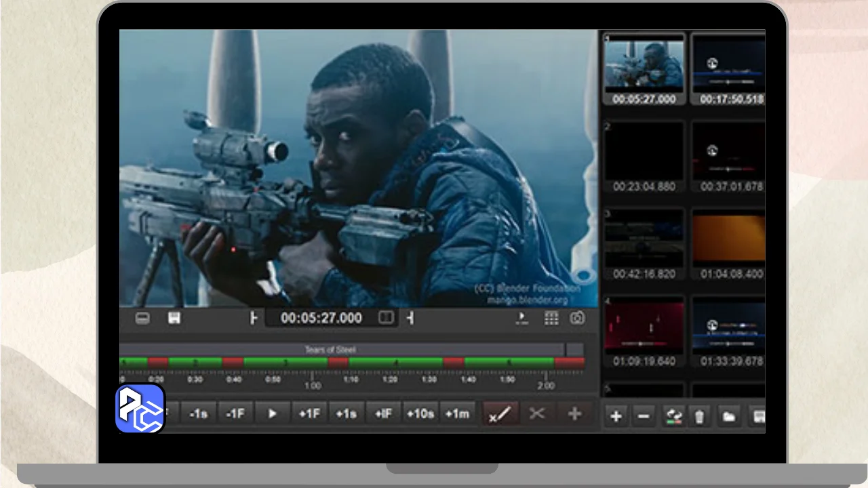The image size is (868, 488).
Task: Click the snapshot camera icon
Action: coord(577,318)
